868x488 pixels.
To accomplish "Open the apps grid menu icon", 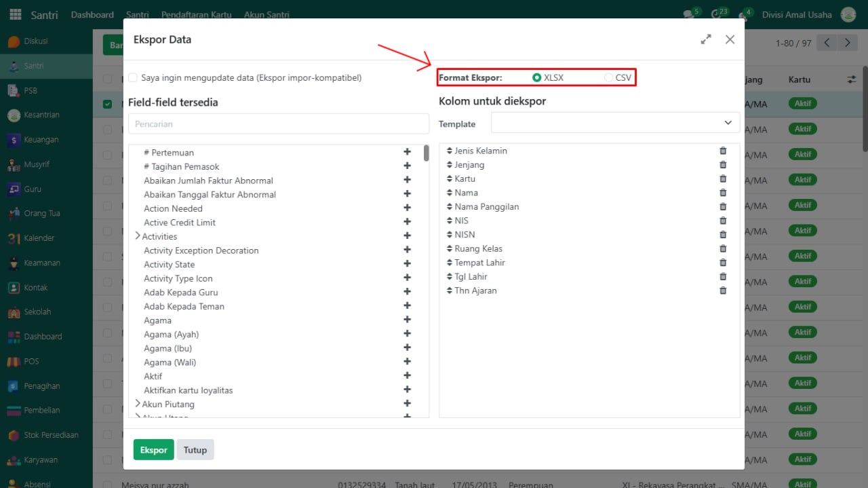I will 16,14.
